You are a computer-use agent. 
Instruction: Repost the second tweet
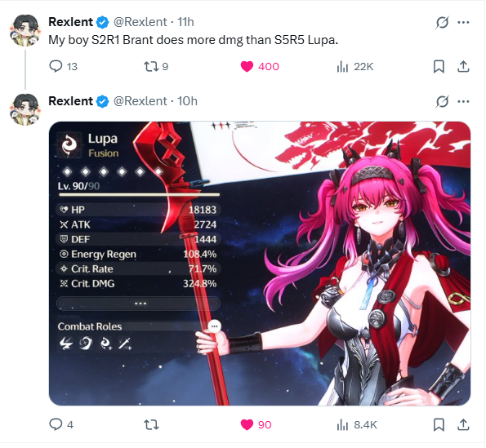click(x=152, y=424)
